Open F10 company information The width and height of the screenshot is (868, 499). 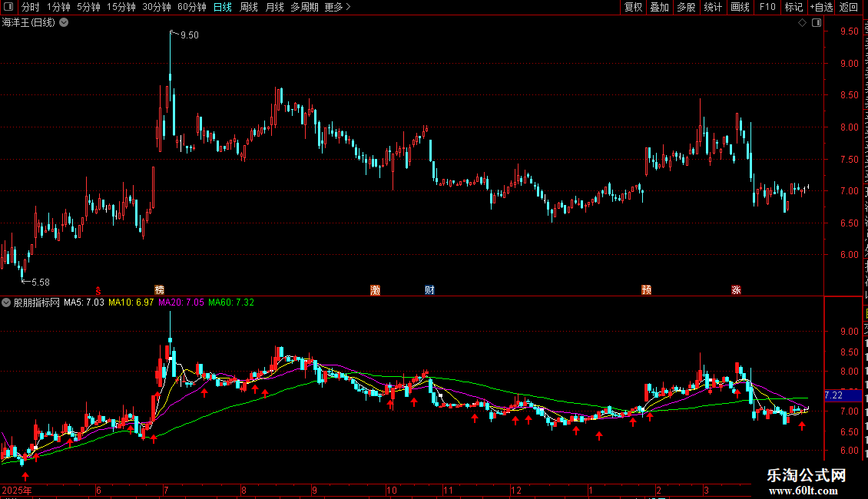click(767, 7)
